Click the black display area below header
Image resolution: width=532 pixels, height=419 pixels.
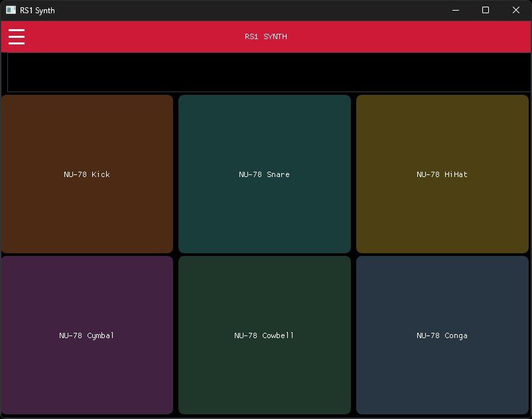pos(269,72)
